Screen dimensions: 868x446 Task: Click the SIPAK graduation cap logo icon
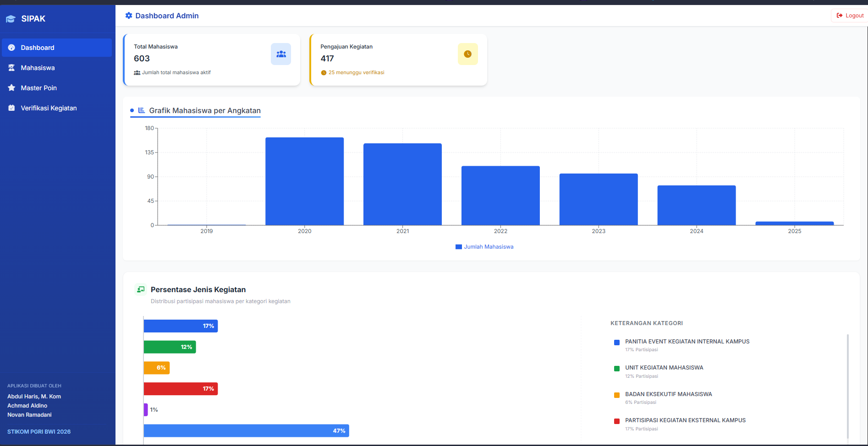pos(11,19)
